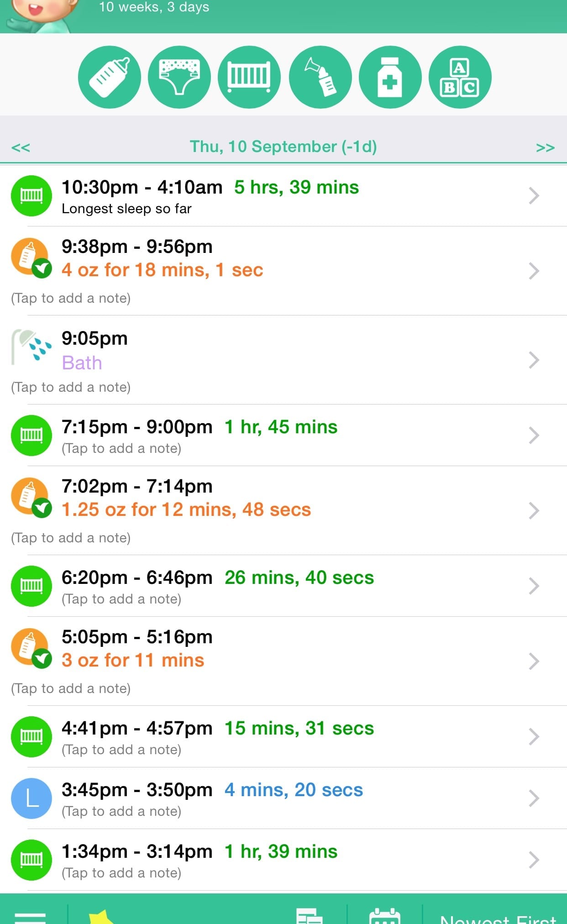Open the 1.25 oz feed at 7:02pm
The width and height of the screenshot is (567, 924).
(x=186, y=509)
